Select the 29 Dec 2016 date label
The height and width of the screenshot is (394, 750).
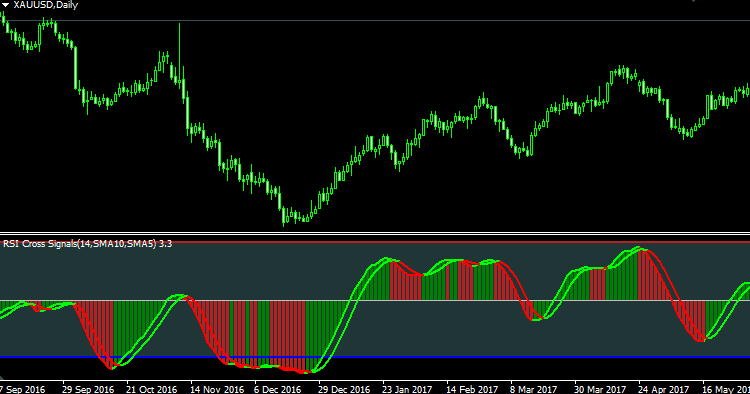tap(344, 389)
